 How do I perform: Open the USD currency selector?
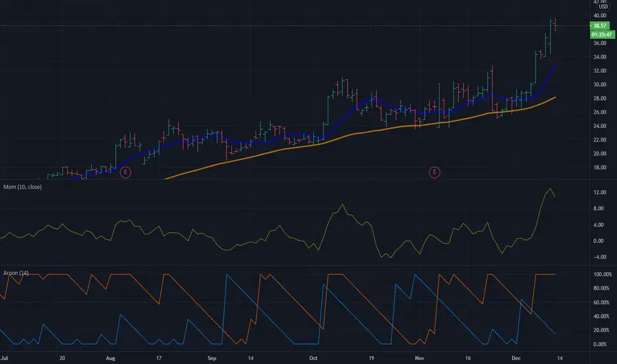click(x=603, y=7)
